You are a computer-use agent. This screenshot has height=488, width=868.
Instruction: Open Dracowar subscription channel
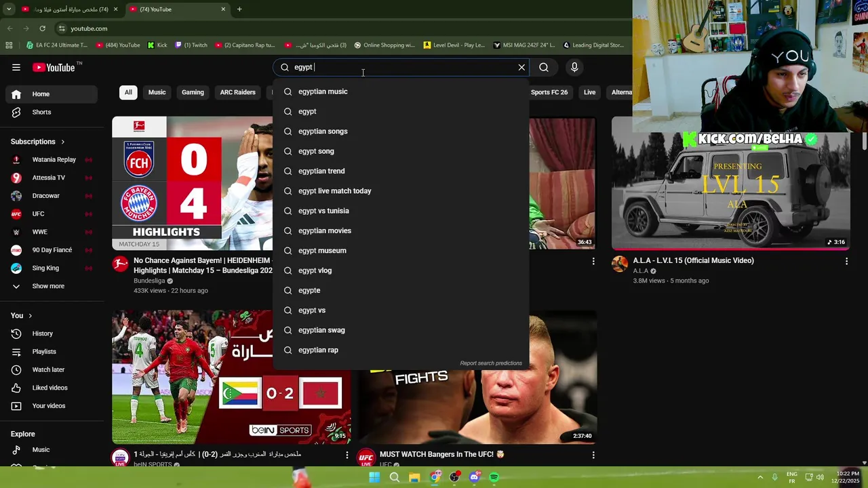52,196
